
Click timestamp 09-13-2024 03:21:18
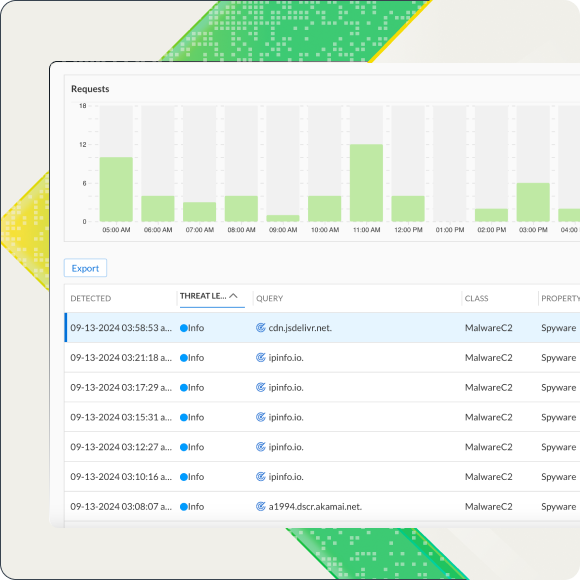121,358
